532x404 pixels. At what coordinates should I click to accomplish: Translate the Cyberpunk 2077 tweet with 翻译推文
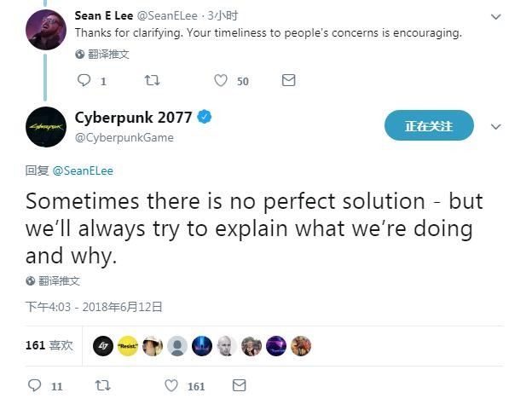click(53, 281)
